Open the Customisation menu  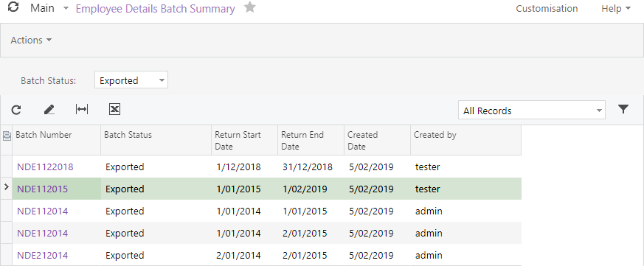coord(547,9)
